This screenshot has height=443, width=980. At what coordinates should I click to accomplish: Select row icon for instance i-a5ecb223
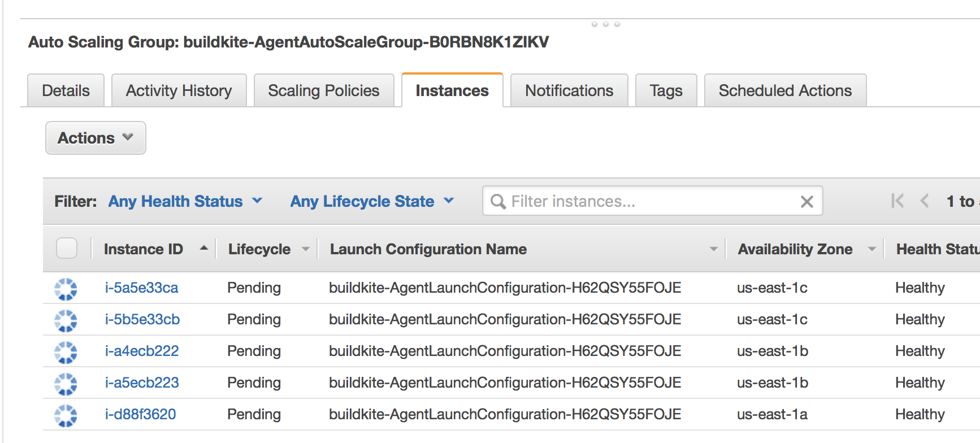(x=66, y=384)
